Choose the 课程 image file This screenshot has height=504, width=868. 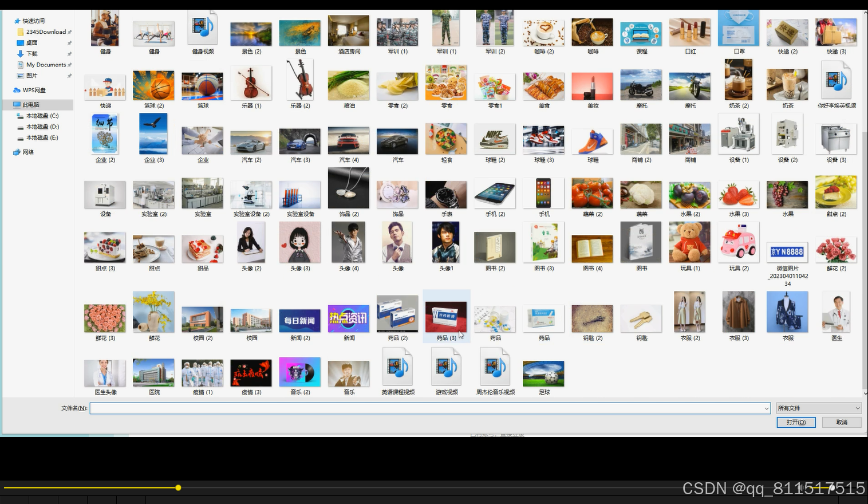641,34
